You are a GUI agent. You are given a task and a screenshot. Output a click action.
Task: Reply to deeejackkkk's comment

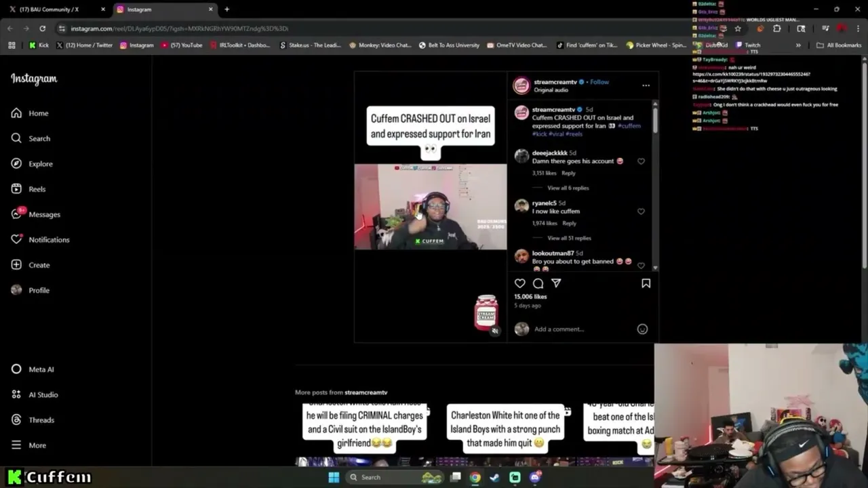point(568,173)
